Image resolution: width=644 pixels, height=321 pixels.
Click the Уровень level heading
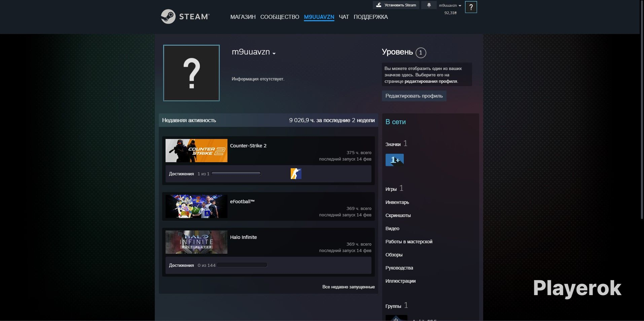tap(397, 52)
